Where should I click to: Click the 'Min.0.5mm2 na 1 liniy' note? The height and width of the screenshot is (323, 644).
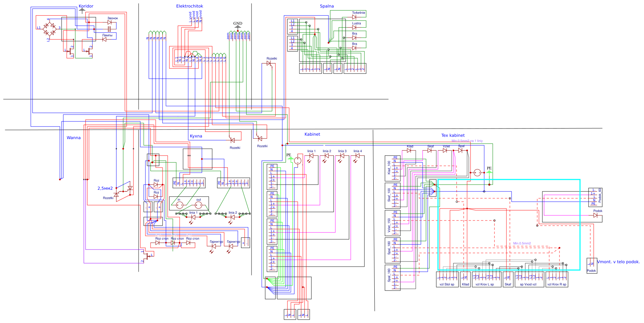tap(467, 141)
